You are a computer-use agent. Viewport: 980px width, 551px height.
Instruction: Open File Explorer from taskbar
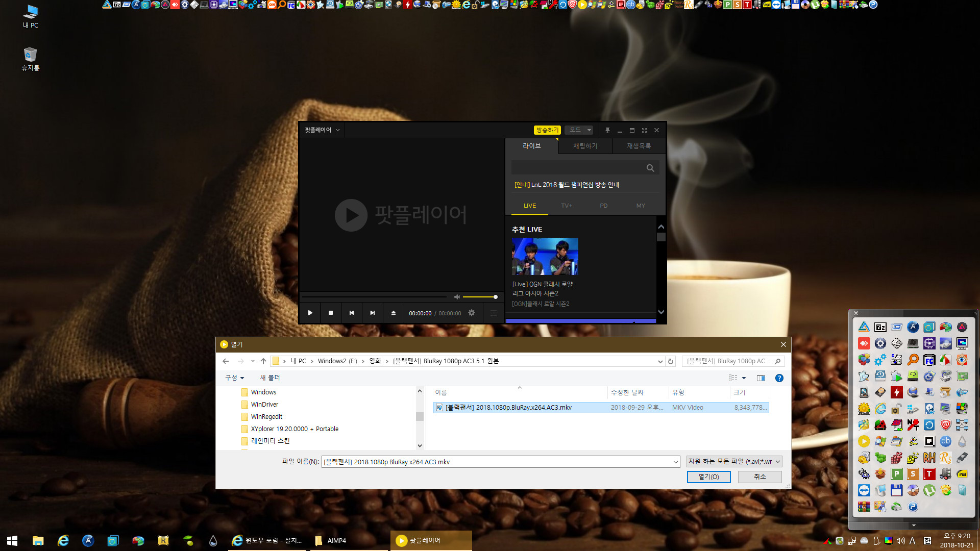[38, 541]
